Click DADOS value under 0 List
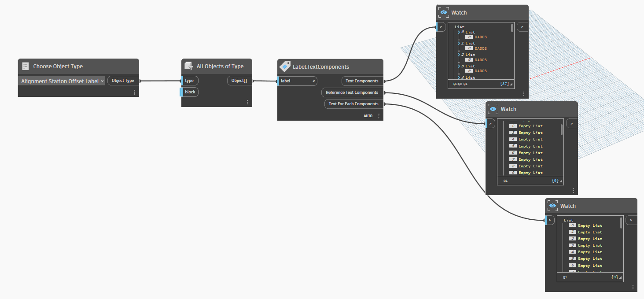The width and height of the screenshot is (644, 299). [481, 37]
